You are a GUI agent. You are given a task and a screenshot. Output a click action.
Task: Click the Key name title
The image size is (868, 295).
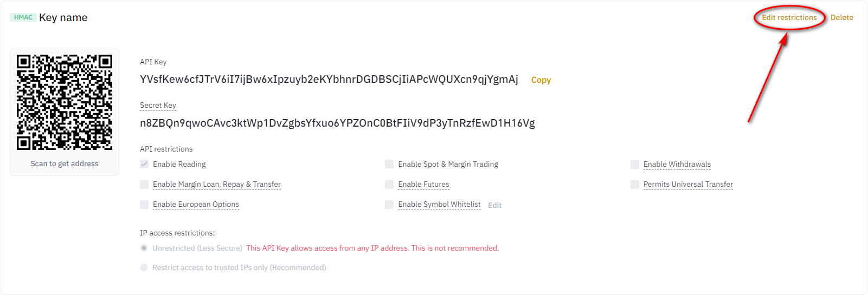(63, 17)
